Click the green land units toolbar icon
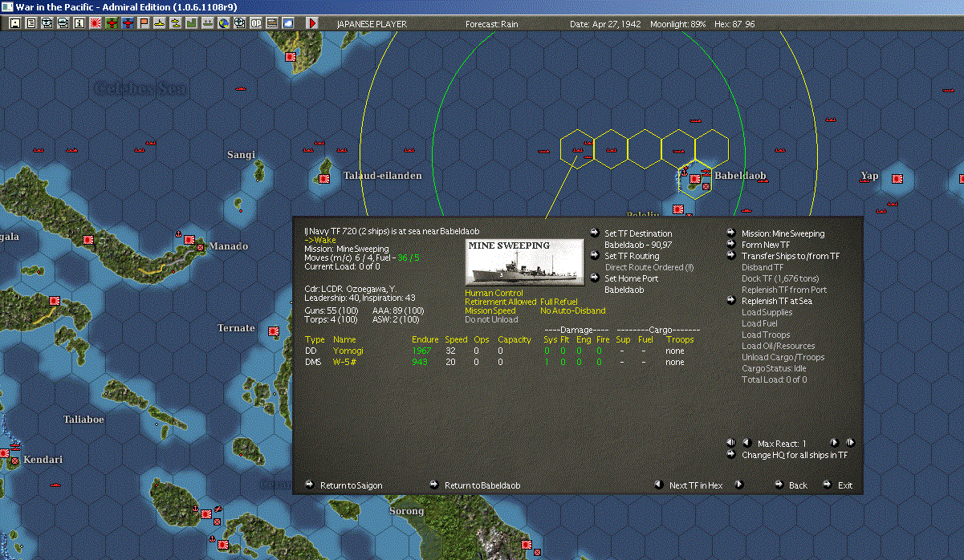This screenshot has width=964, height=560. coord(191,23)
